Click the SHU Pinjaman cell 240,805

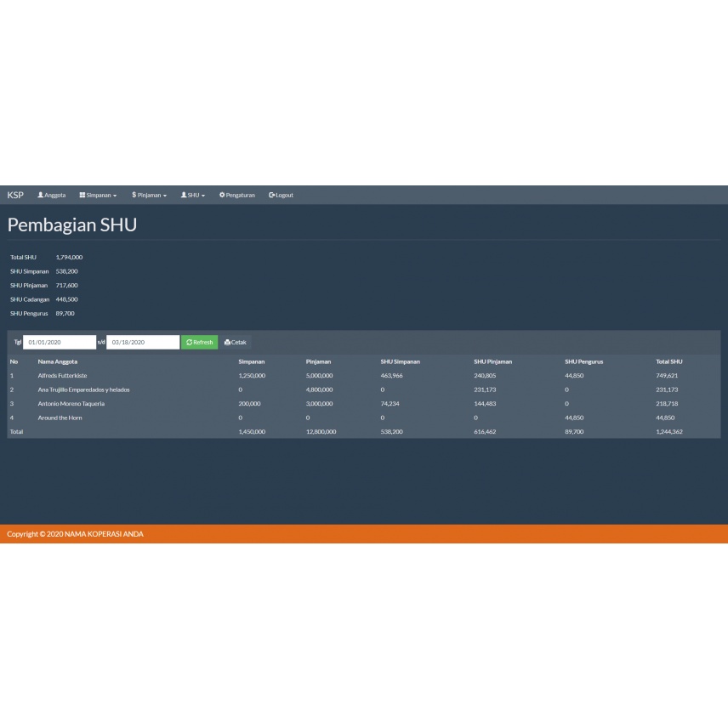click(x=485, y=376)
